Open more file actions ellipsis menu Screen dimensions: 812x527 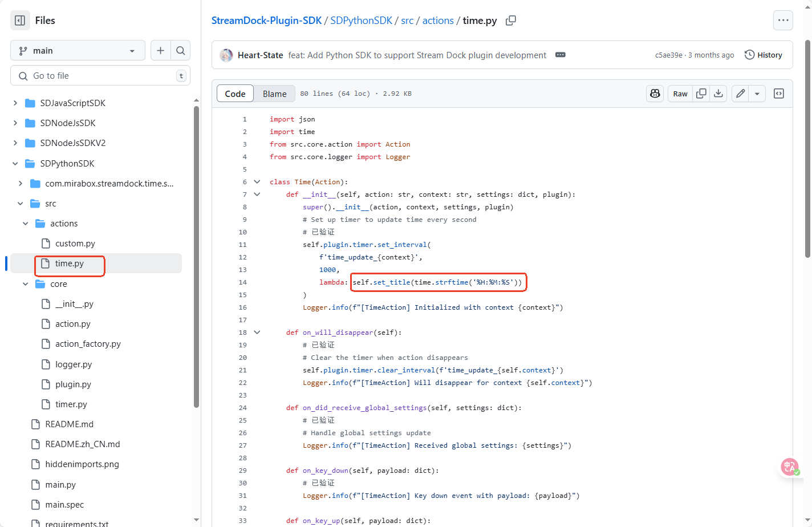point(783,21)
